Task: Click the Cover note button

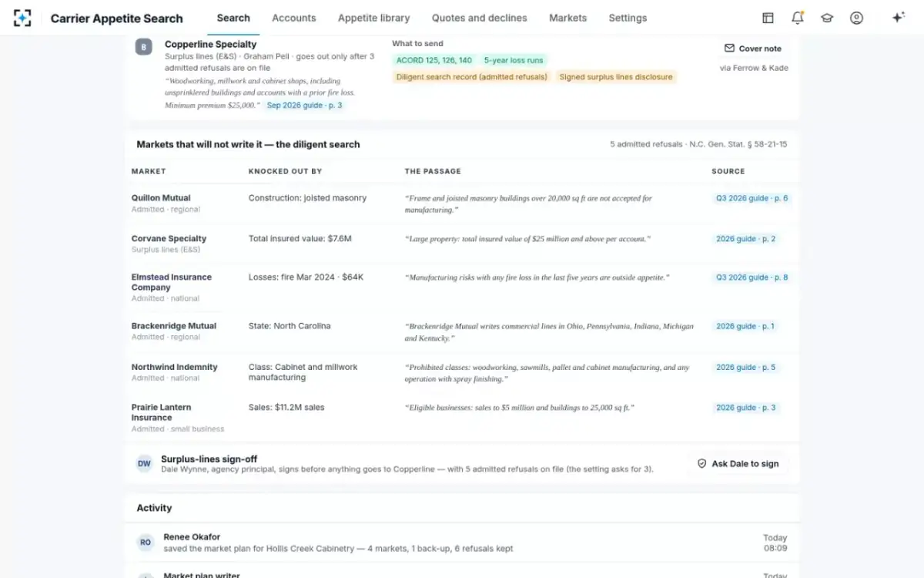Action: click(753, 49)
